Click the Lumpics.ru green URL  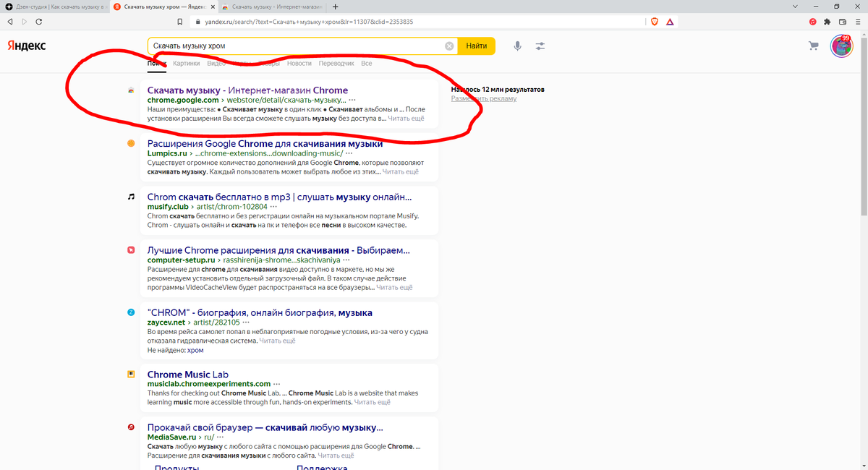pyautogui.click(x=167, y=153)
